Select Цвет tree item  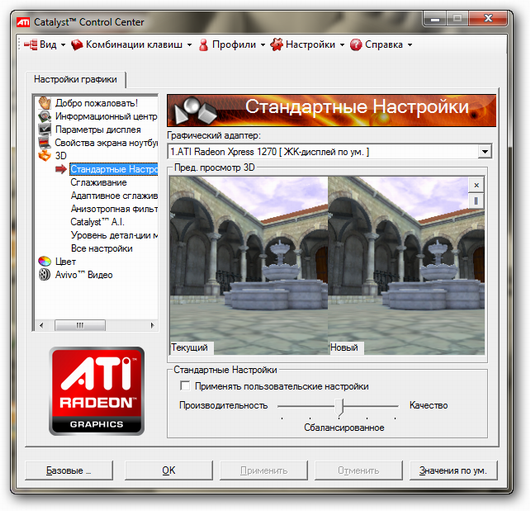pyautogui.click(x=65, y=262)
